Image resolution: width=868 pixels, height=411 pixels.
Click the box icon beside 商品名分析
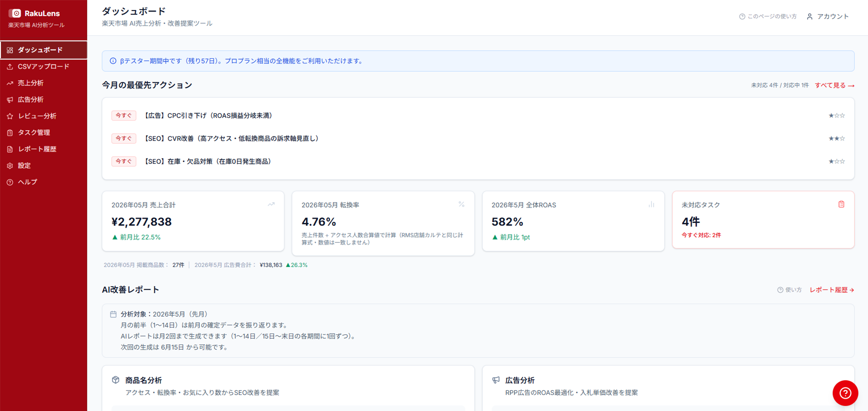pos(116,380)
